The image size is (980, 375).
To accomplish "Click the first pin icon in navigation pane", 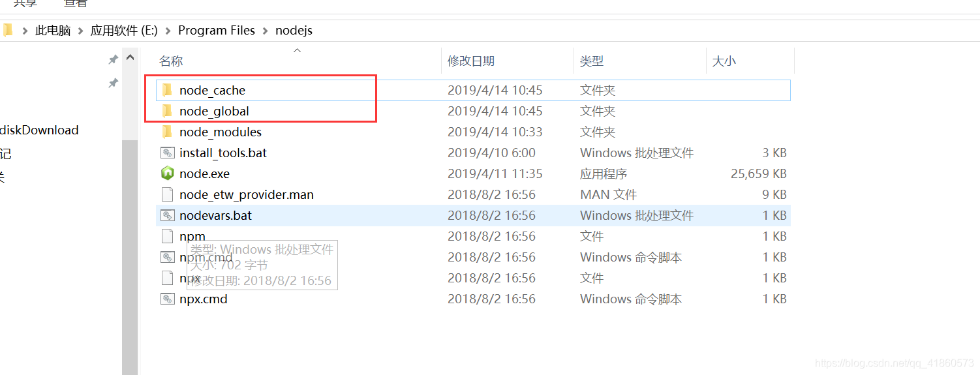I will [113, 60].
